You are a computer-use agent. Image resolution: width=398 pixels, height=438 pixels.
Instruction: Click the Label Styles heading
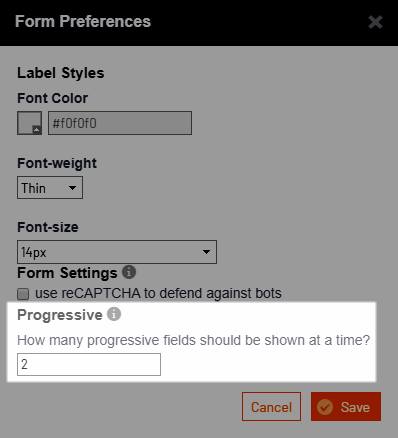(61, 73)
